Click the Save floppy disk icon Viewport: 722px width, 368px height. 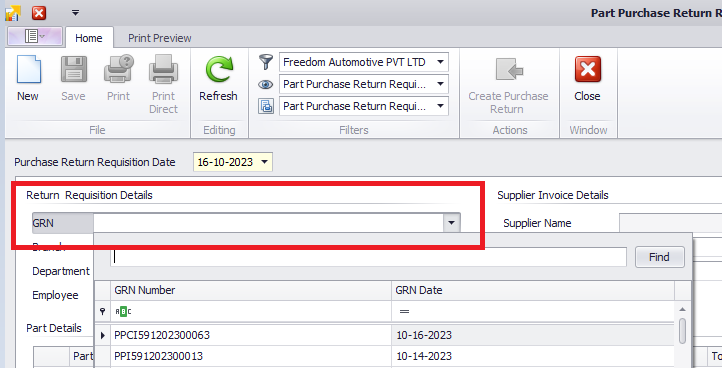pos(74,70)
